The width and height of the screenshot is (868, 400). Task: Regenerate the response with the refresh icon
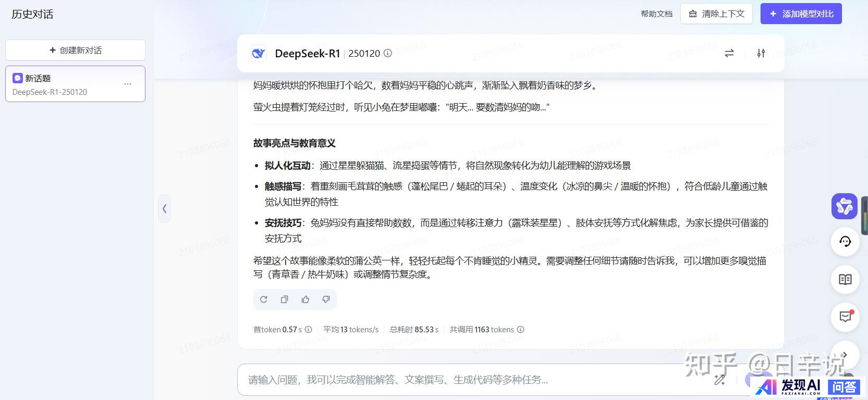[264, 299]
